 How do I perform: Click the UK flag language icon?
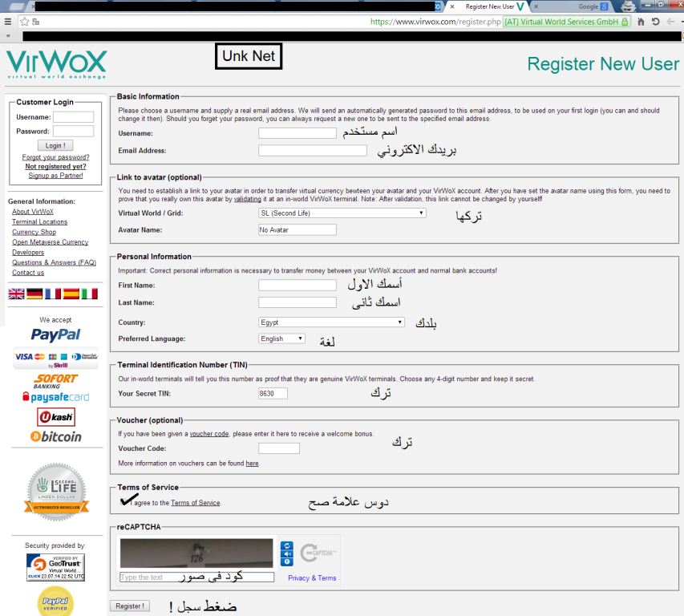(x=14, y=294)
